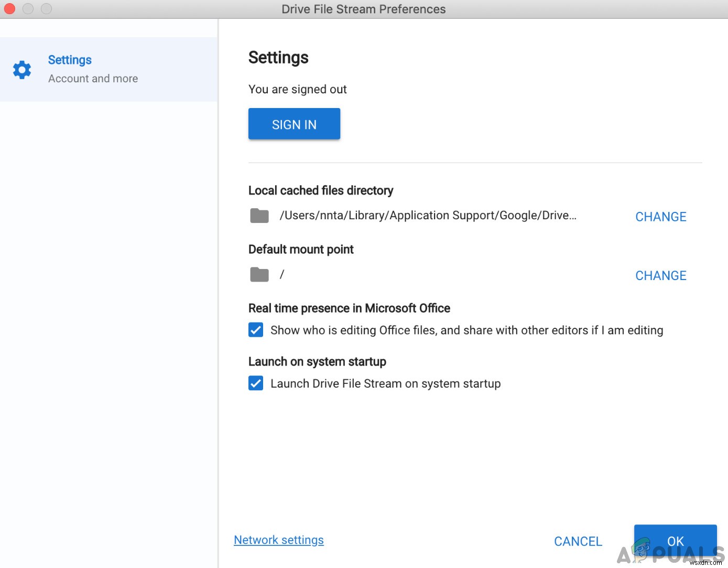728x568 pixels.
Task: Confirm preferences with the OK button
Action: tap(675, 541)
